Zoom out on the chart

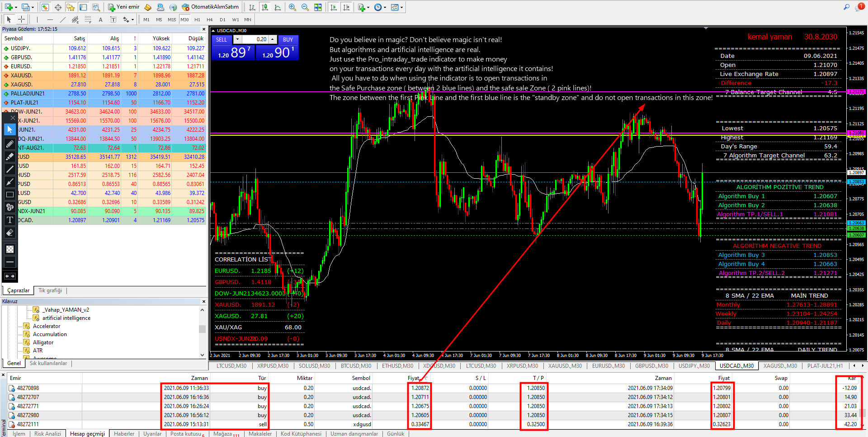[305, 7]
